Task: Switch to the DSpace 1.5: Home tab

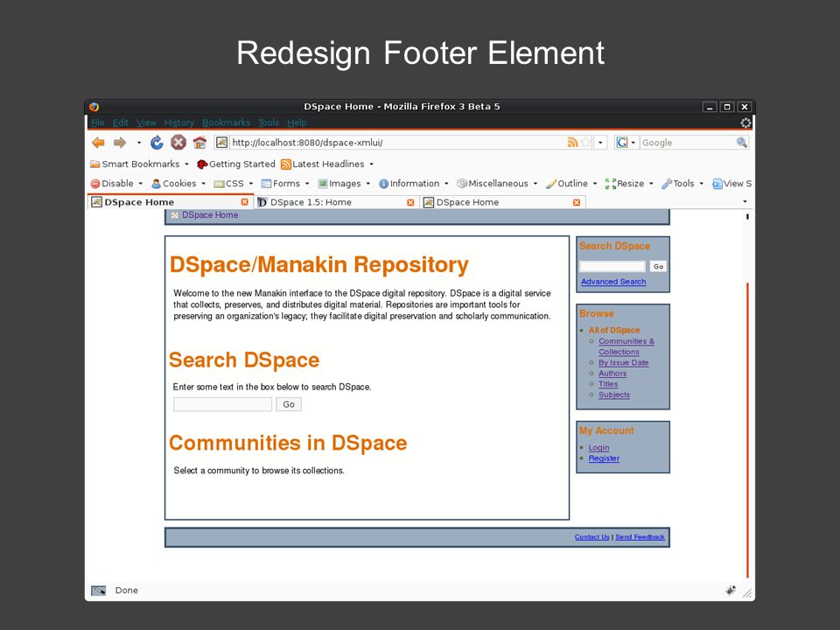Action: (x=336, y=202)
